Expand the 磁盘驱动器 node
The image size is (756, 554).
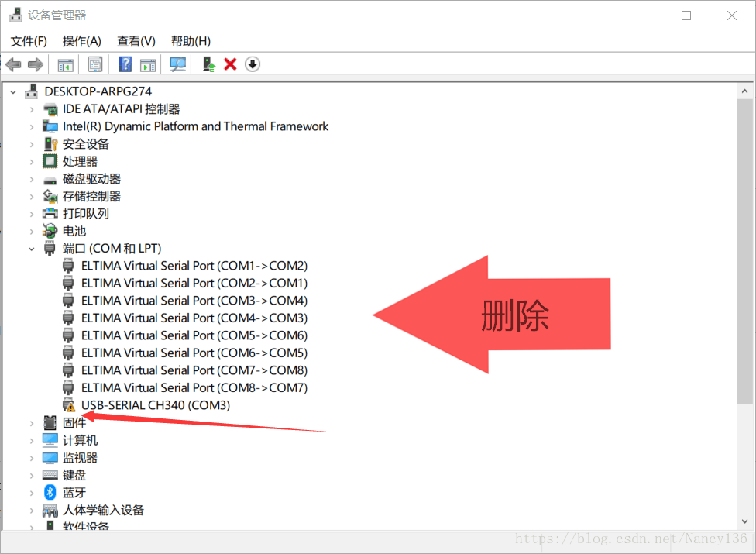click(32, 179)
